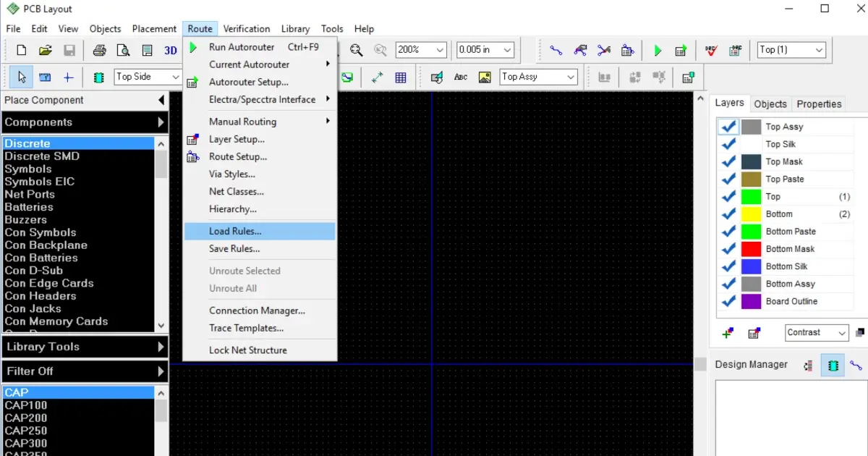This screenshot has width=868, height=456.
Task: Uncheck the Bottom Silk layer visibility
Action: coord(728,266)
